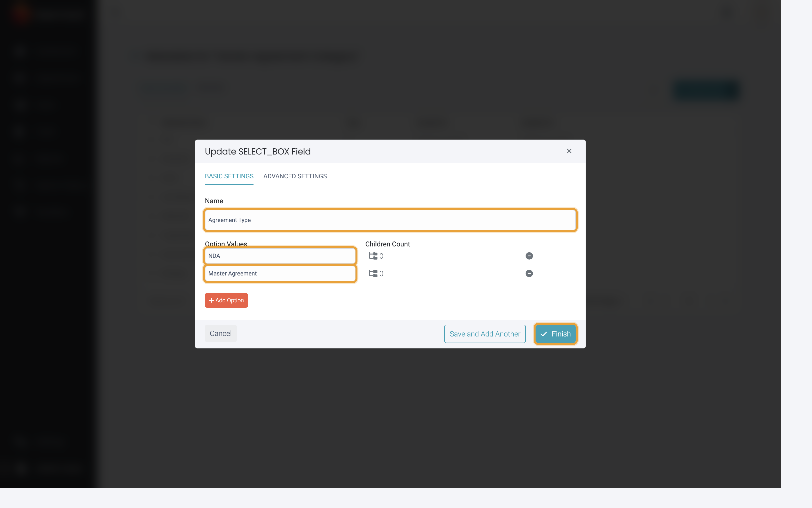Switch to the Advanced Settings tab

(295, 176)
